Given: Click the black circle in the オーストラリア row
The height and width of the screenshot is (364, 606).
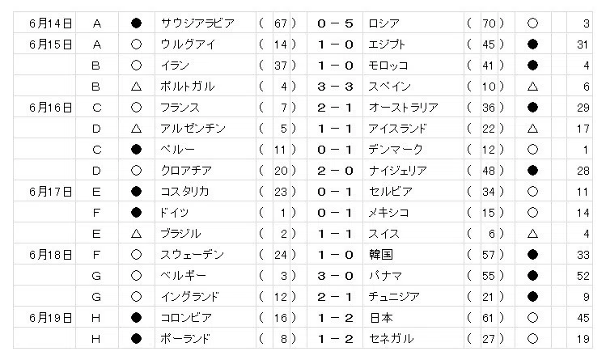Looking at the screenshot, I should tap(532, 107).
